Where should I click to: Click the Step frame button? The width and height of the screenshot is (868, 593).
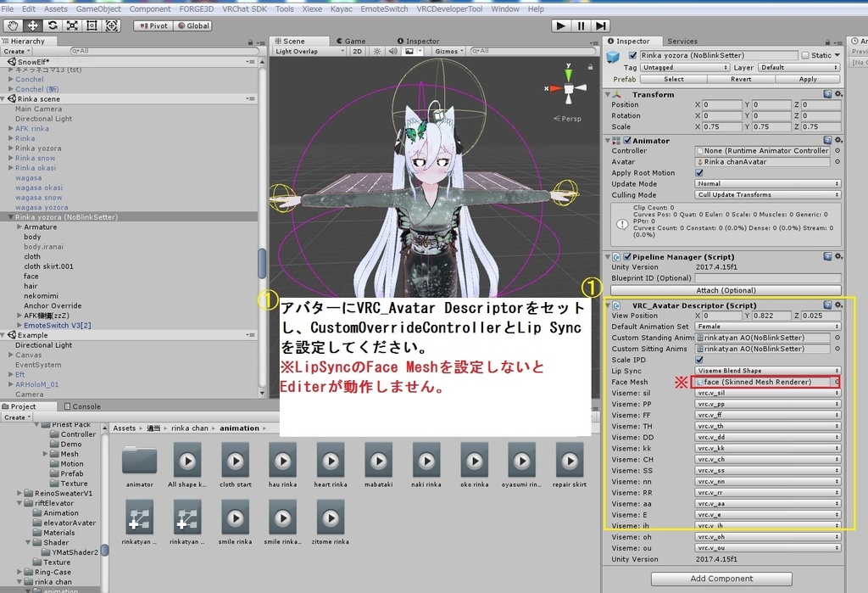tap(601, 25)
